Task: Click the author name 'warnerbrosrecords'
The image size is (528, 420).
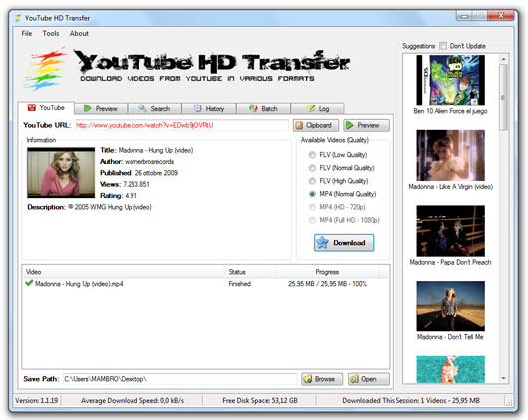Action: tap(149, 162)
